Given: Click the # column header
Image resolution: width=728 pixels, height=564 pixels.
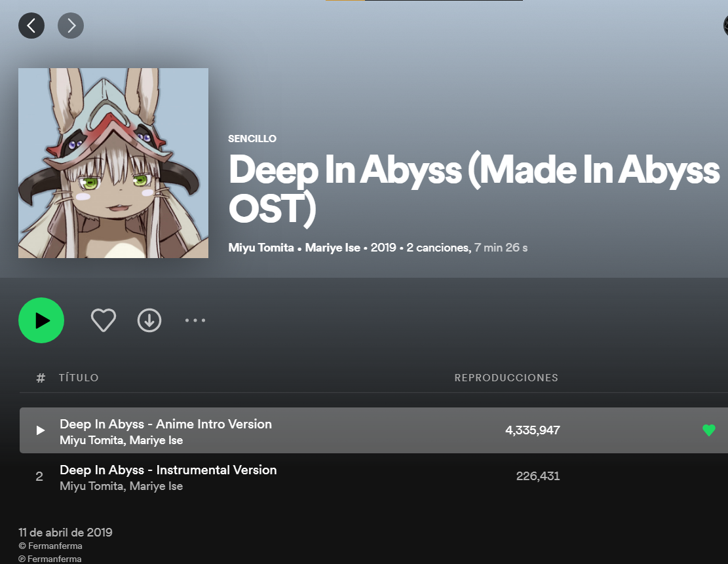Looking at the screenshot, I should (x=41, y=378).
